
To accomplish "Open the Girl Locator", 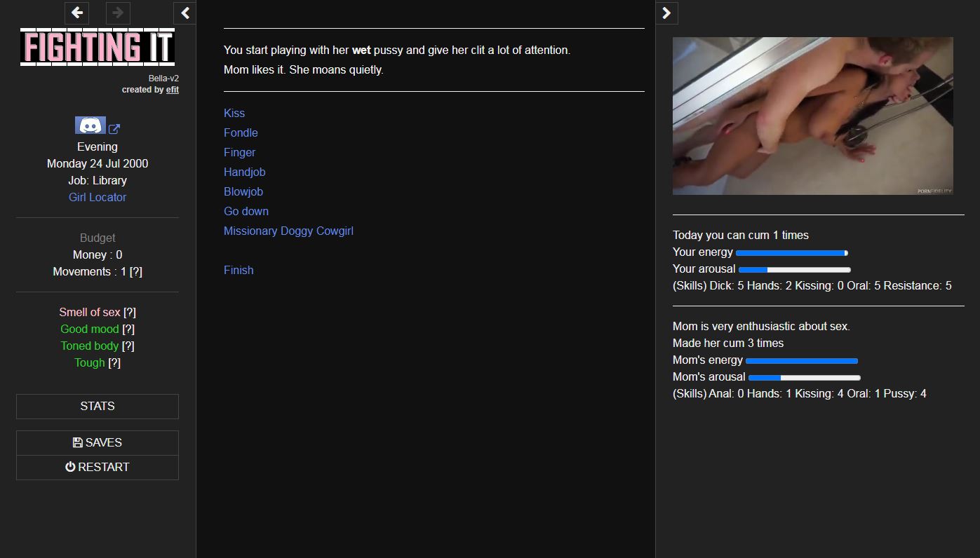I will [x=97, y=197].
